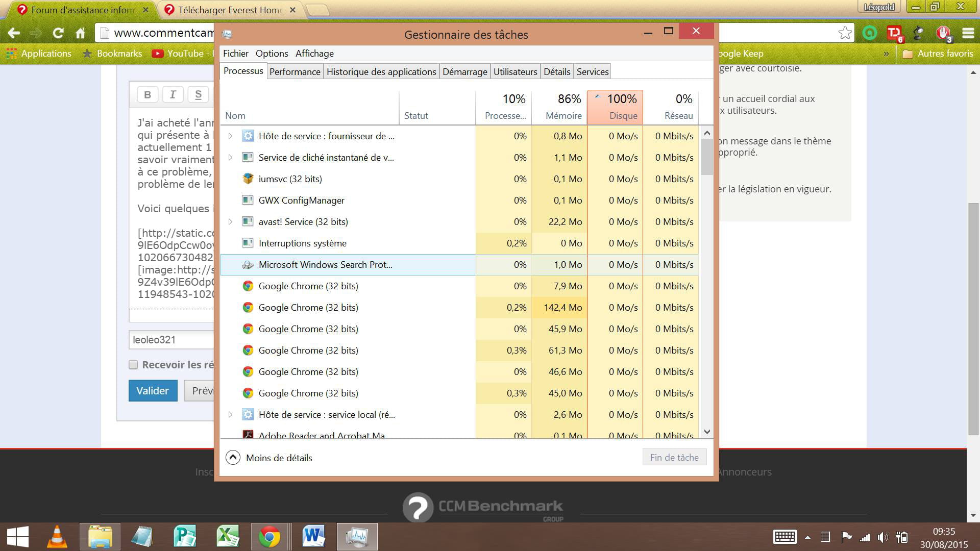This screenshot has height=551, width=980.
Task: Click the bookmark star in the address bar
Action: click(x=845, y=33)
